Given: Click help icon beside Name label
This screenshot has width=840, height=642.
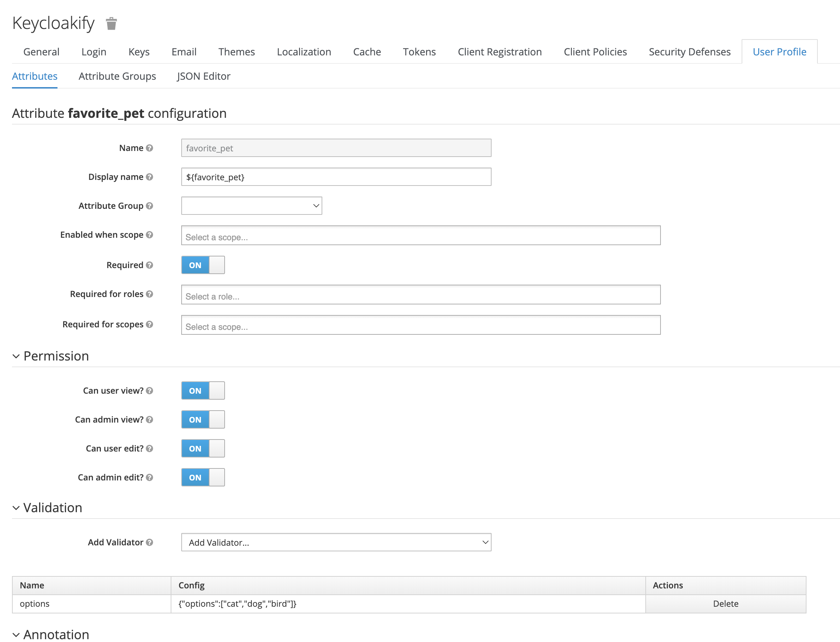Looking at the screenshot, I should pos(150,148).
